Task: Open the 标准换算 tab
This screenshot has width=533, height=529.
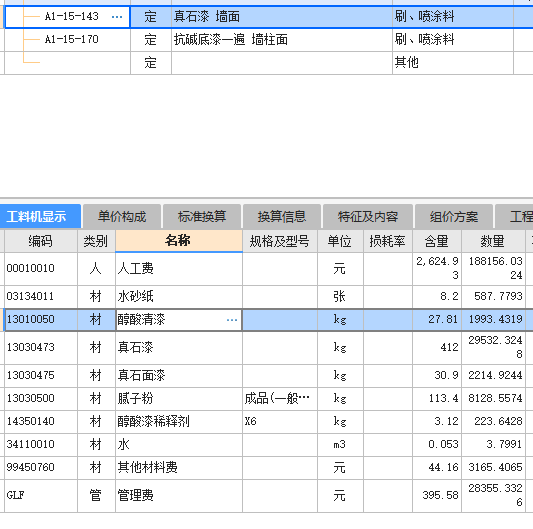Action: pyautogui.click(x=202, y=216)
